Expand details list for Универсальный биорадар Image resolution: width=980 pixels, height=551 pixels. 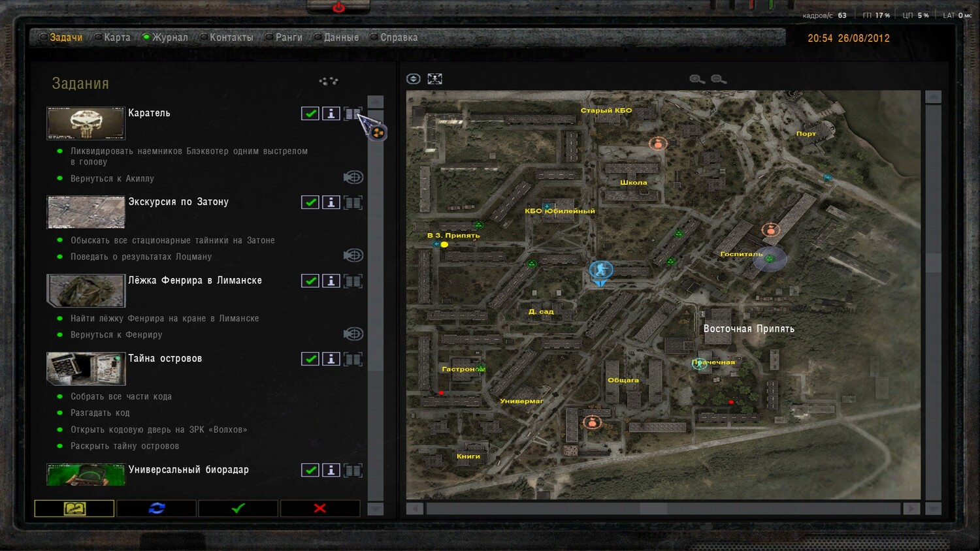(x=353, y=470)
